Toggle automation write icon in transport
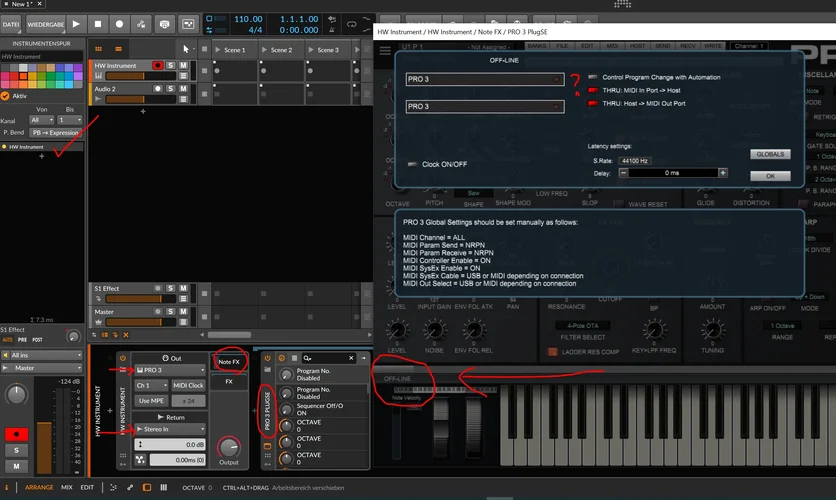Viewport: 836px width, 500px height. tap(141, 24)
